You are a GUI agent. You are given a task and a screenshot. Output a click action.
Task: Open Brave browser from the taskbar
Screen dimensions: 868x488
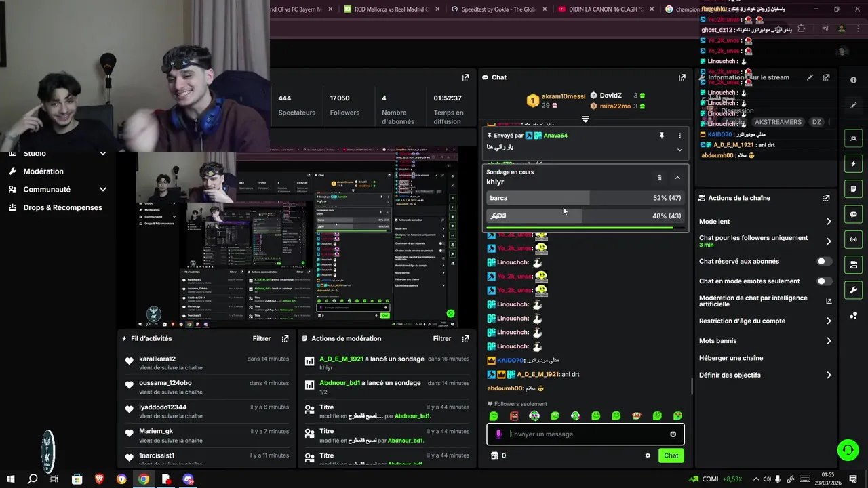click(x=100, y=479)
